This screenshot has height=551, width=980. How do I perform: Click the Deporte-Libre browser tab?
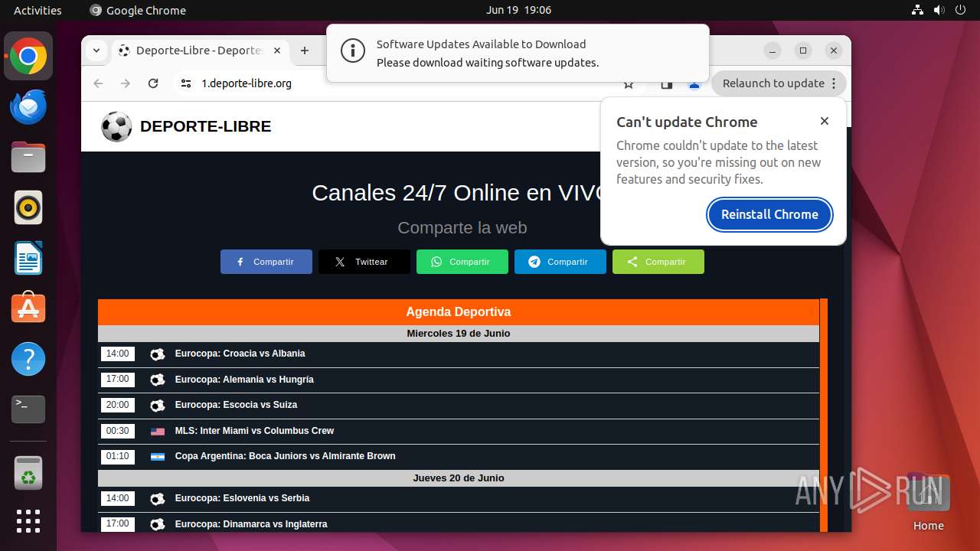[x=201, y=51]
